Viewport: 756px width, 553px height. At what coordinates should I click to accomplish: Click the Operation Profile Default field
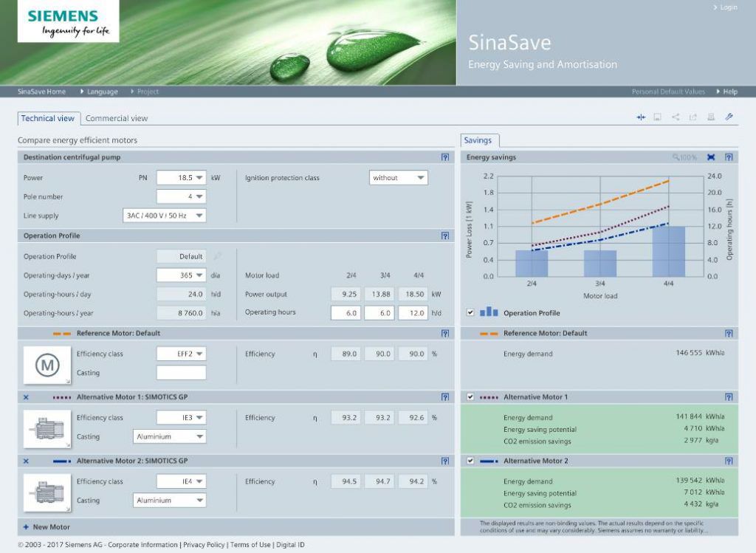[182, 256]
